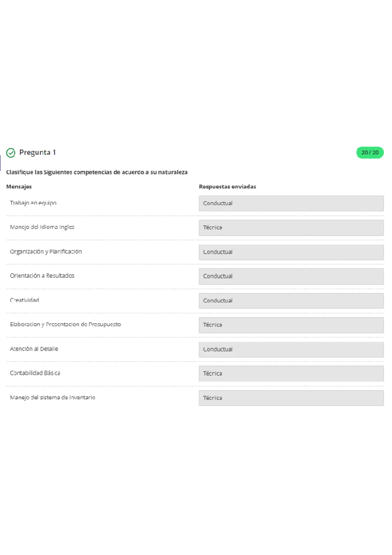Click the answer field for Manejo del sistema de inventario
The height and width of the screenshot is (555, 392).
click(x=291, y=398)
